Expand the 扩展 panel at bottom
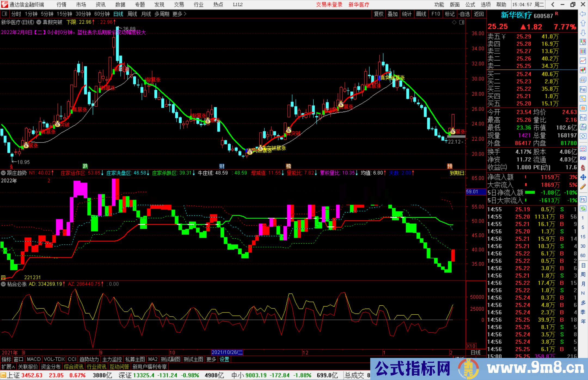 pyautogui.click(x=8, y=367)
